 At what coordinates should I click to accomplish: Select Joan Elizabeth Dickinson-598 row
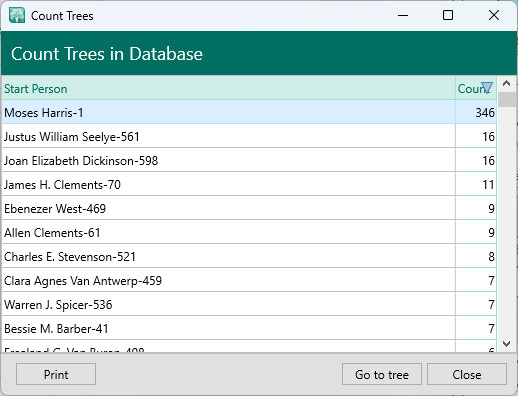click(x=249, y=160)
